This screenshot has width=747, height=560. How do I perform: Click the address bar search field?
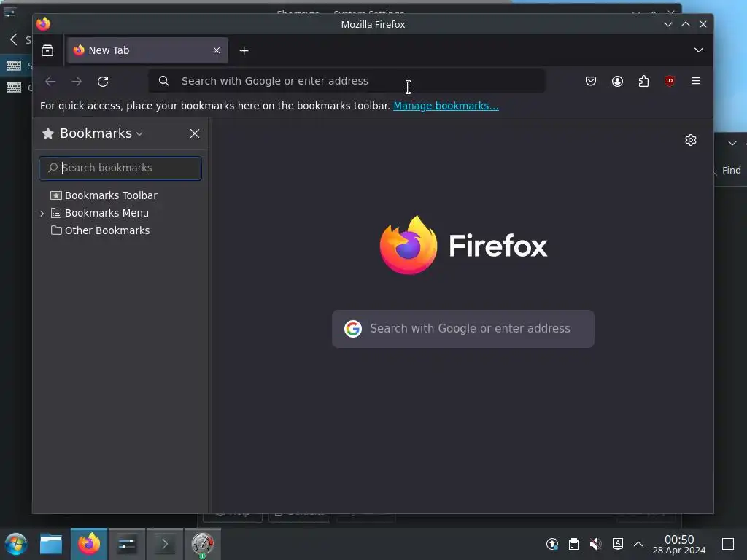(x=347, y=81)
